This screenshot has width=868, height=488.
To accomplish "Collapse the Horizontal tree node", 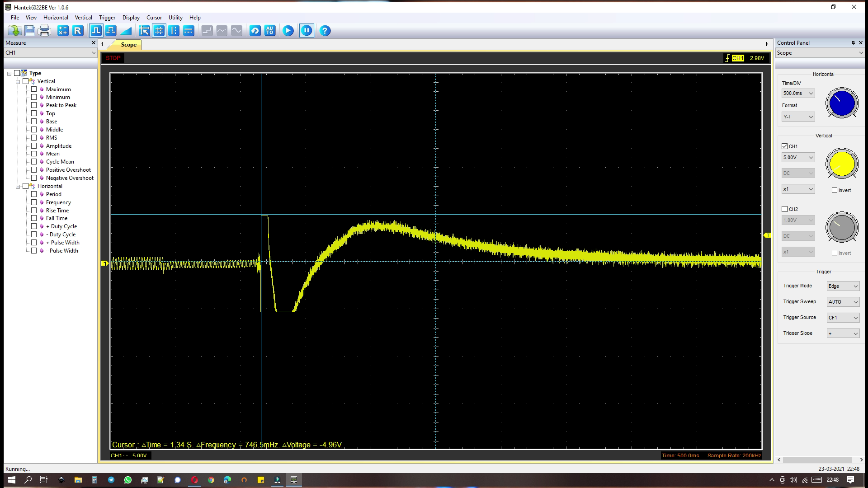I will point(18,187).
